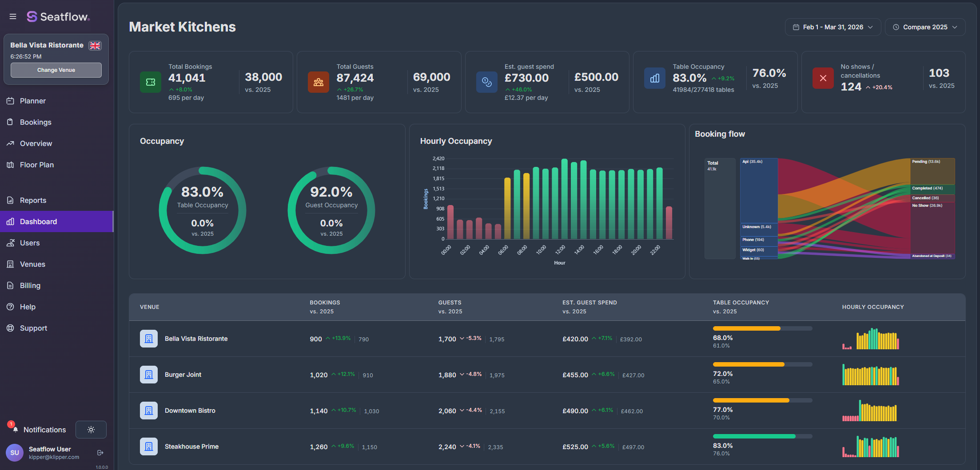Image resolution: width=980 pixels, height=470 pixels.
Task: Click the 92.0% Guest Occupancy gauge
Action: coord(331,210)
